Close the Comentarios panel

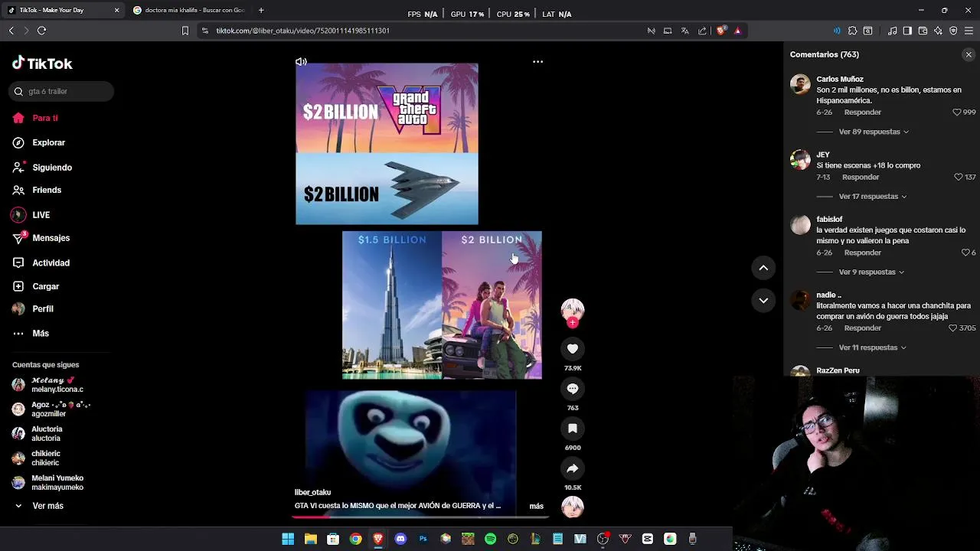point(969,55)
